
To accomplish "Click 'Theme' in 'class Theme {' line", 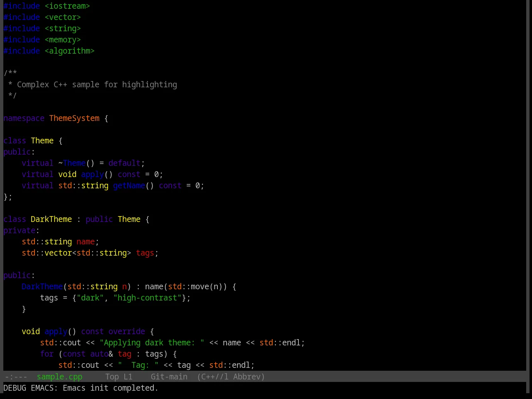I will [42, 141].
